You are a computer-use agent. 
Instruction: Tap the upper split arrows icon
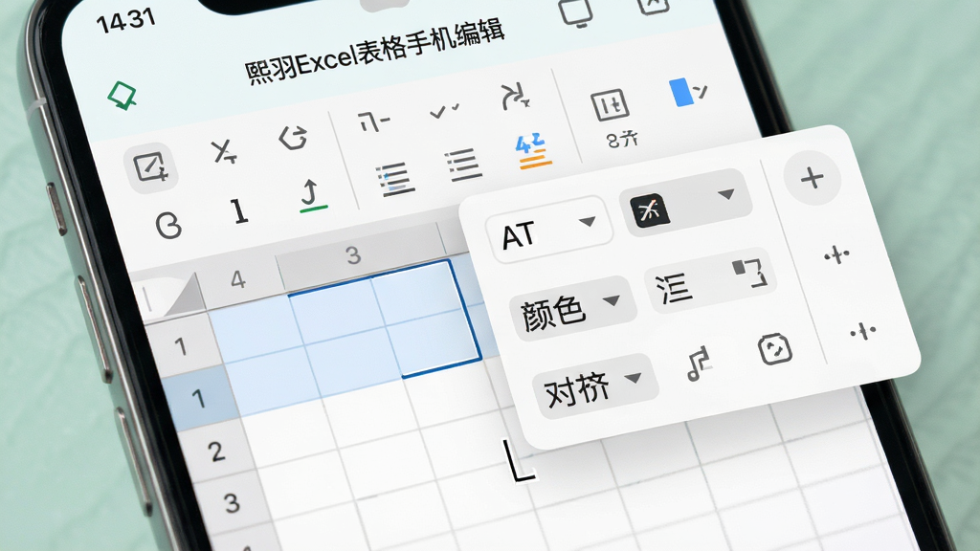coord(836,254)
